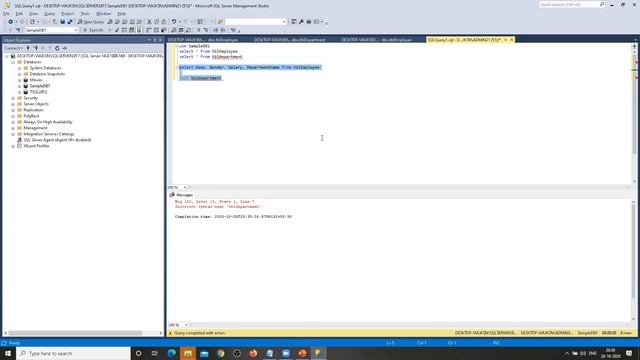Collapse the Databases folder node
The width and height of the screenshot is (640, 360).
tap(13, 62)
